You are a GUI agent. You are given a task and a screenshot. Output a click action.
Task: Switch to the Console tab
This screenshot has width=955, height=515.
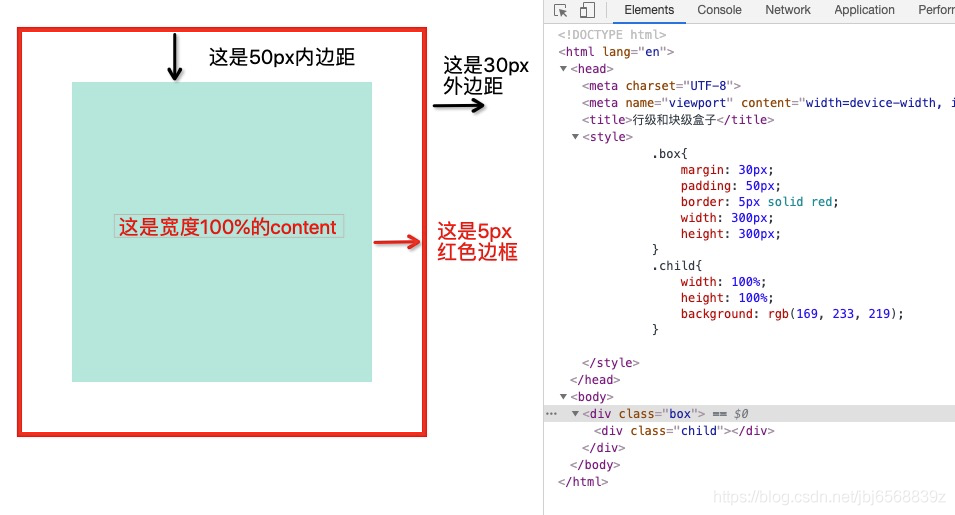(x=719, y=10)
